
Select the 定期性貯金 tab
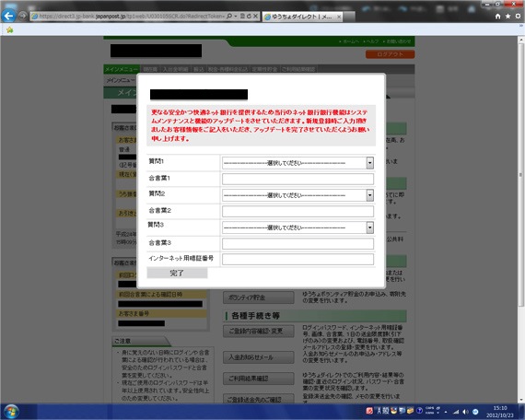264,69
